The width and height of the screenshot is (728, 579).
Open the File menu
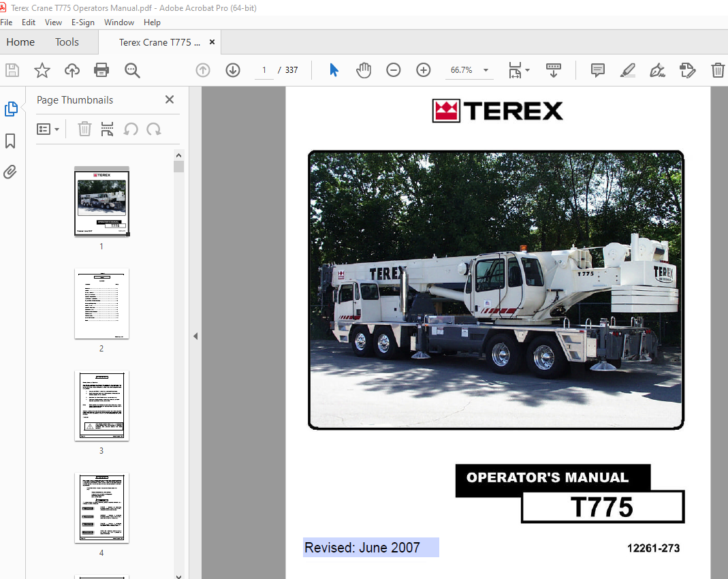coord(6,22)
